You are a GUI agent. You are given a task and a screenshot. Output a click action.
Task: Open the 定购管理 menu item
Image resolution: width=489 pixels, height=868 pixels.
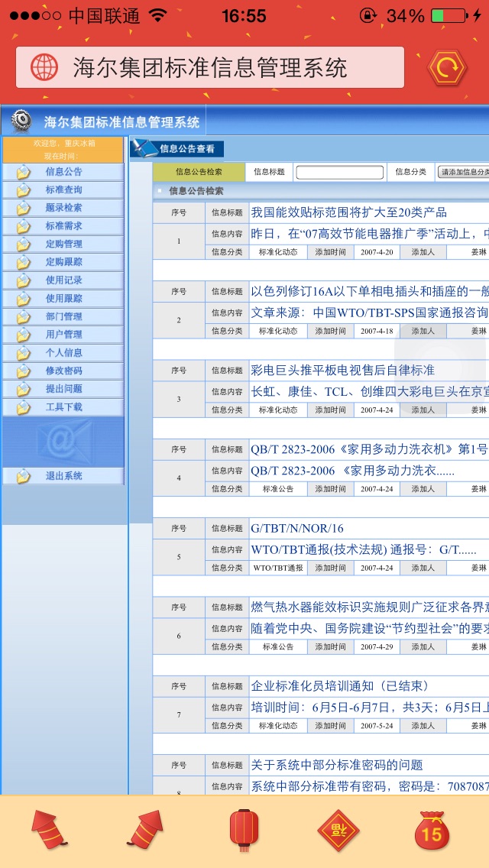(x=63, y=245)
